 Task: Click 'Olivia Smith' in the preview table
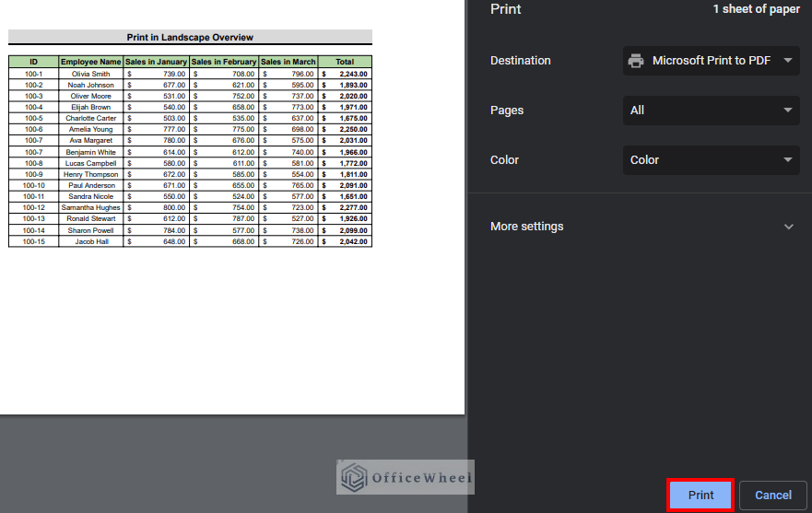[90, 74]
